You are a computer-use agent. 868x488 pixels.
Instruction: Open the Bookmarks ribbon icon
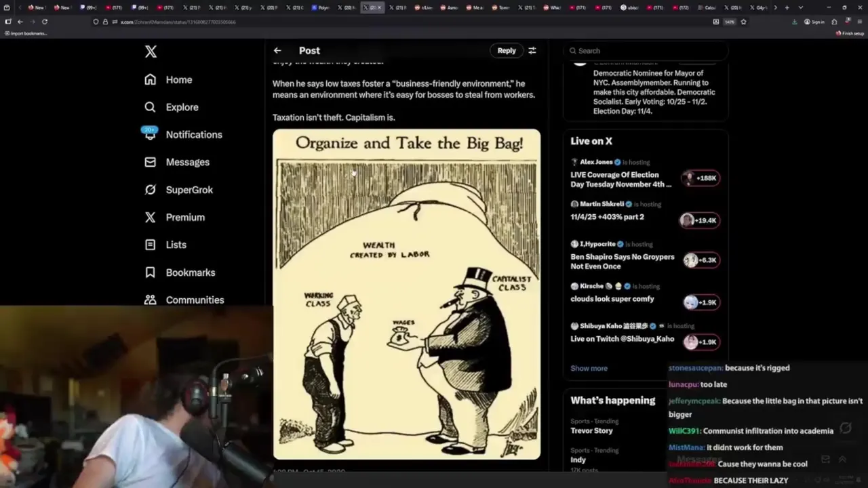(x=150, y=272)
